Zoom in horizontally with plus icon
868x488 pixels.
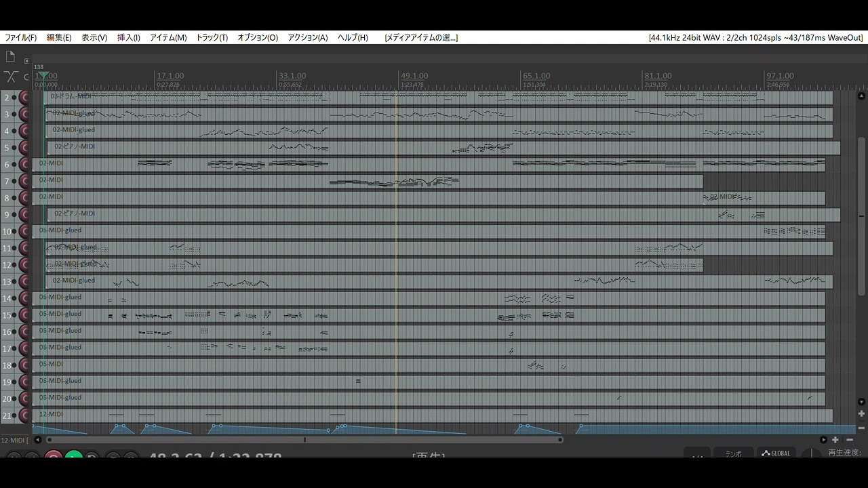pos(836,440)
